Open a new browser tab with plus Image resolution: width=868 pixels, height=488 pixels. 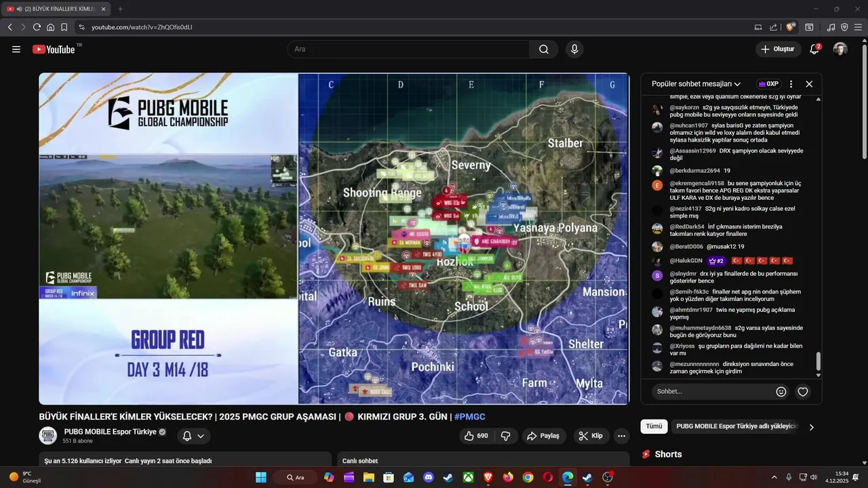pos(120,9)
